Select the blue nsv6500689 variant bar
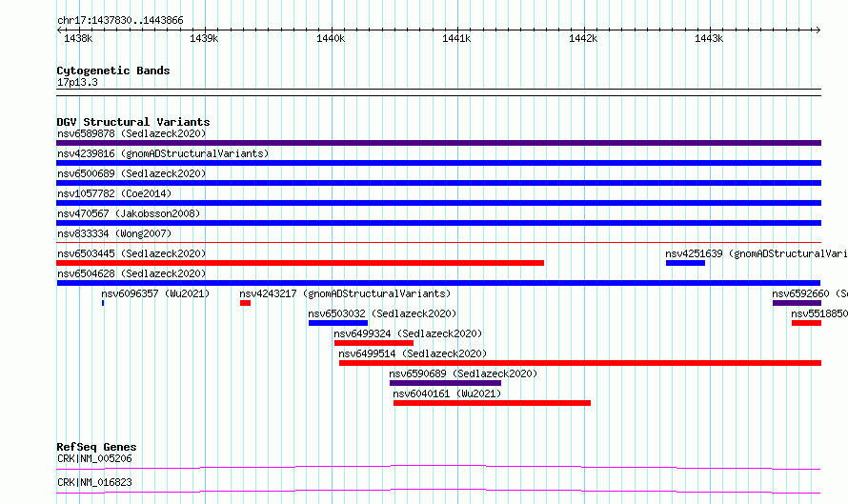The image size is (848, 504). pos(438,183)
